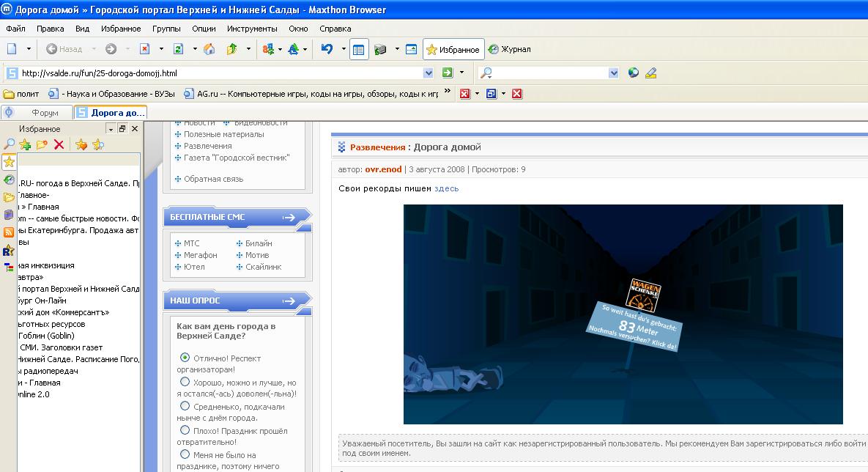Select 'Плохо! Праздник прошёл отвратительно!' poll option
868x472 pixels.
(x=185, y=430)
